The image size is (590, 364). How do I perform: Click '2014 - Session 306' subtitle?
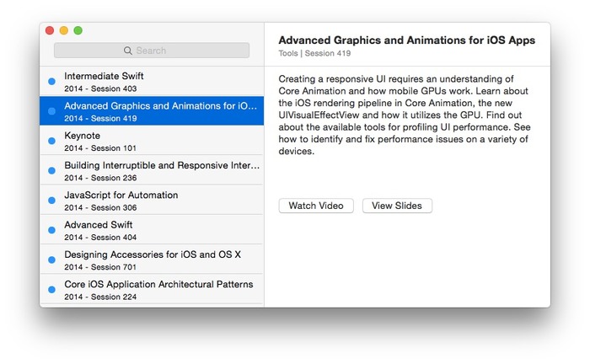pyautogui.click(x=100, y=207)
